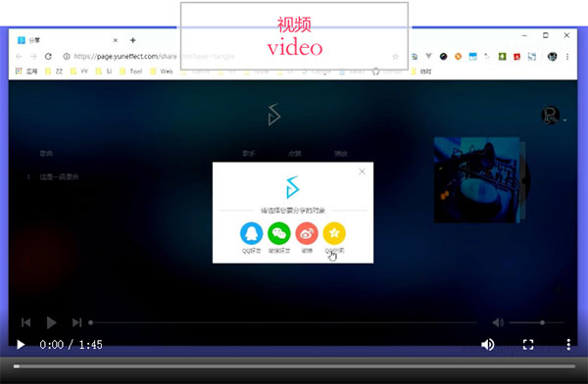Open a new browser tab with plus
This screenshot has width=588, height=384.
pyautogui.click(x=132, y=40)
